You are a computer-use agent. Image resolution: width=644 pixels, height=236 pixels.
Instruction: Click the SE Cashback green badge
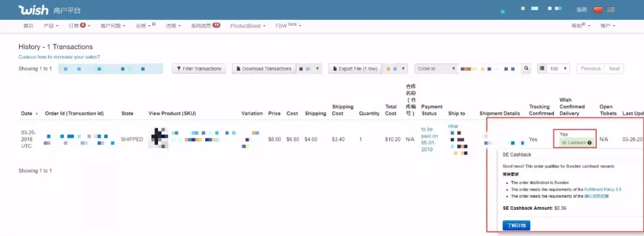click(576, 143)
